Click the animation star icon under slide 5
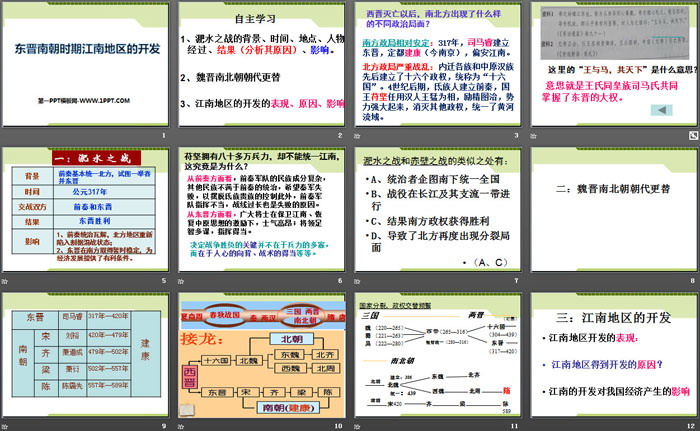The height and width of the screenshot is (431, 700). pyautogui.click(x=5, y=281)
